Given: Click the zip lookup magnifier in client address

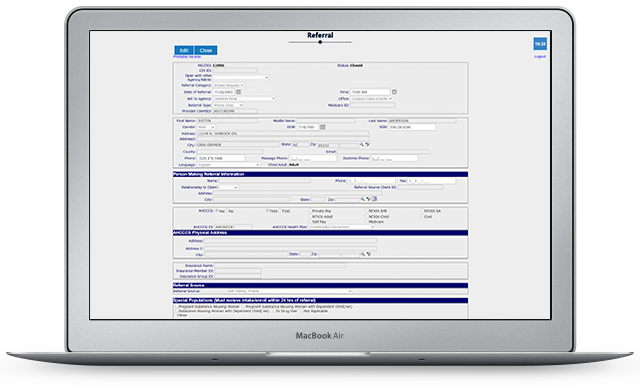Looking at the screenshot, I should coord(362,144).
